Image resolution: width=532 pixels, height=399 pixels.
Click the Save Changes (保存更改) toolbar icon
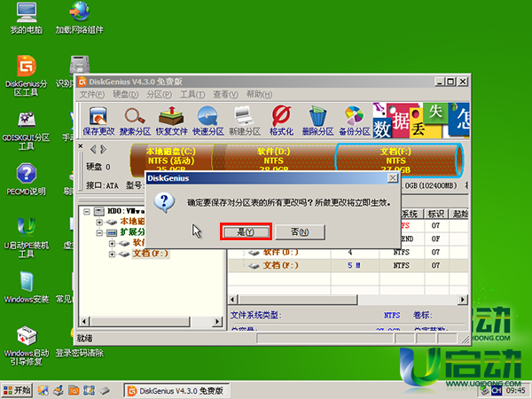98,120
